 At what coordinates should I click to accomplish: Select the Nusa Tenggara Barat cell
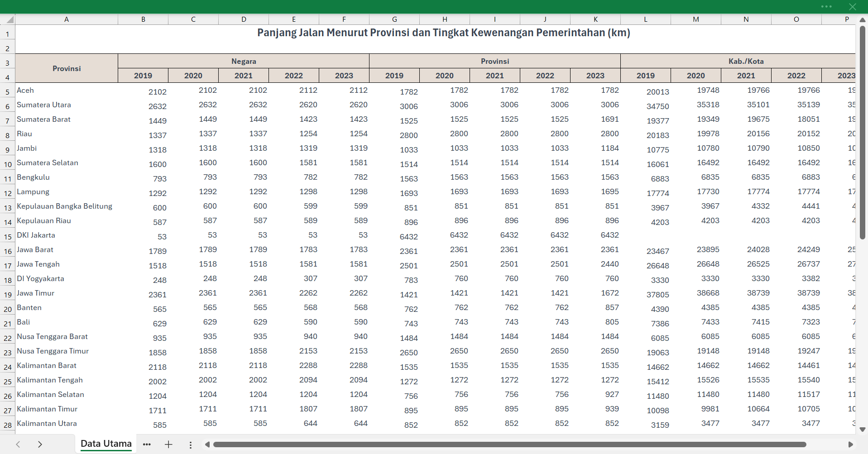pyautogui.click(x=67, y=336)
